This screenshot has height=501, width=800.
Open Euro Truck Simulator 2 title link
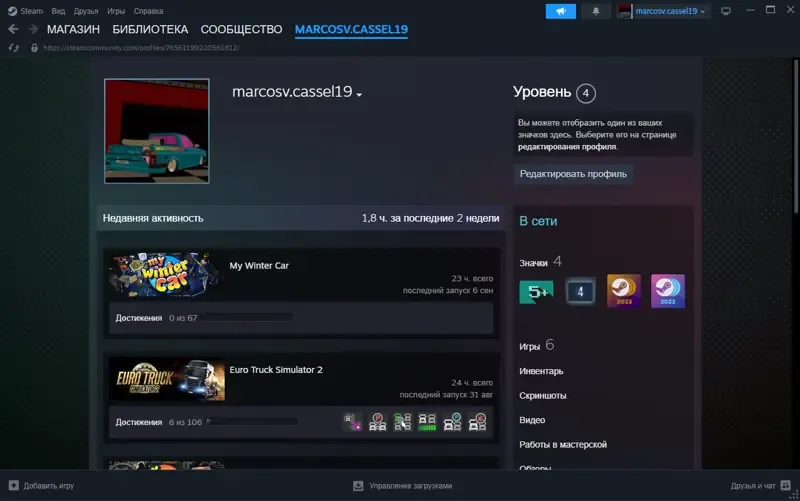[x=276, y=369]
